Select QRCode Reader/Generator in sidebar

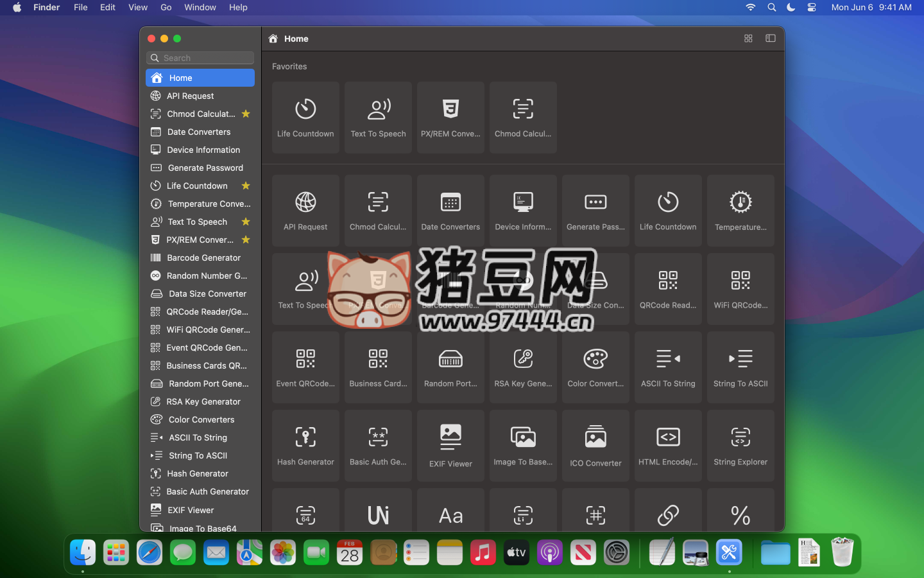[x=200, y=311]
